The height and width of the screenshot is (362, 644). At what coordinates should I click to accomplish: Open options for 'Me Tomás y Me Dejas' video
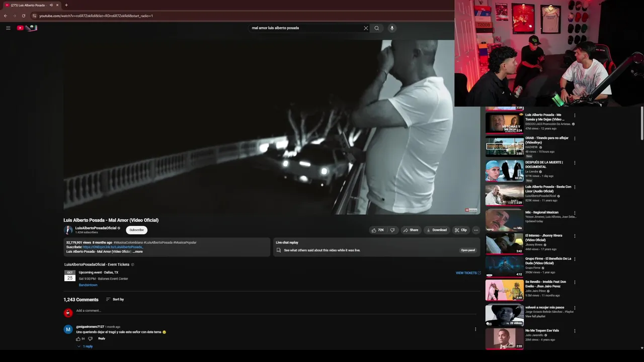pyautogui.click(x=575, y=115)
